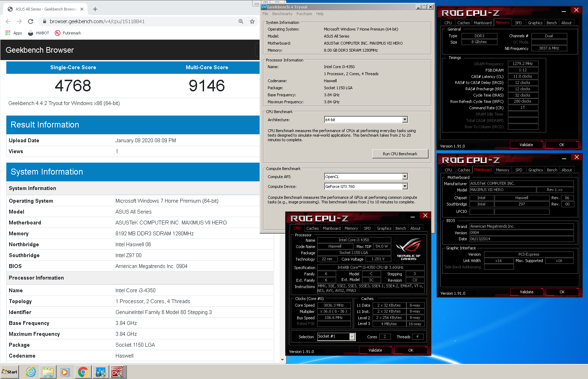588x379 pixels.
Task: Open the File menu in Geekbench
Action: pyautogui.click(x=265, y=14)
